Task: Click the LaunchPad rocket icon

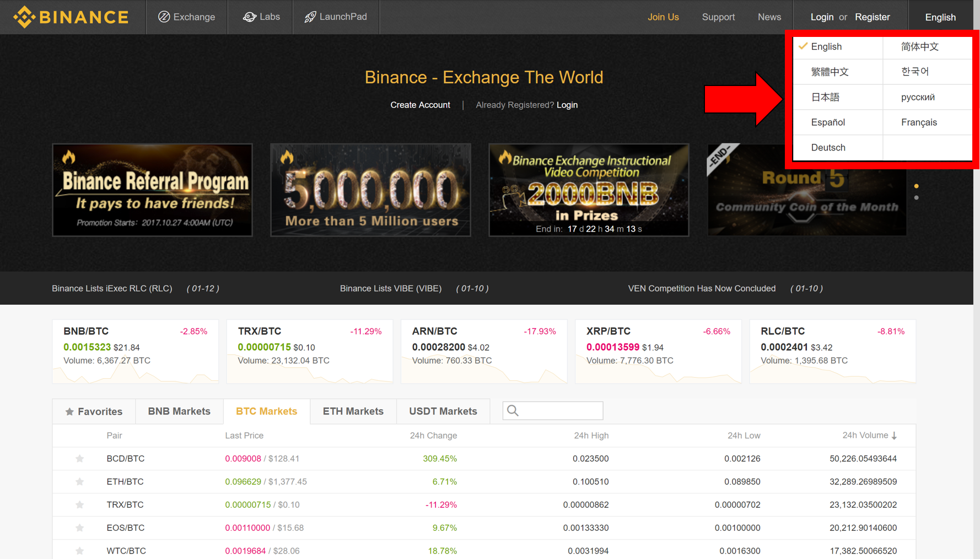Action: click(x=310, y=17)
